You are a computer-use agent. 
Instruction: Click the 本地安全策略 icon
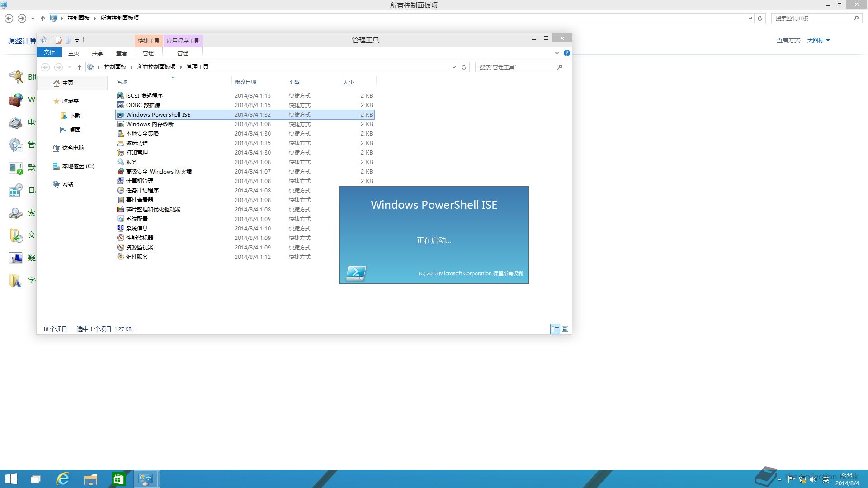120,134
